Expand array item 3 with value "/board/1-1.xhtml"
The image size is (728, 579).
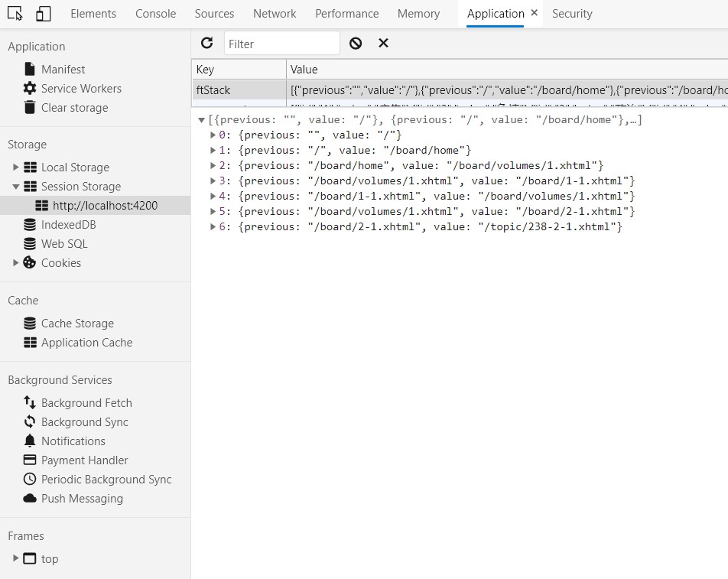coord(213,181)
